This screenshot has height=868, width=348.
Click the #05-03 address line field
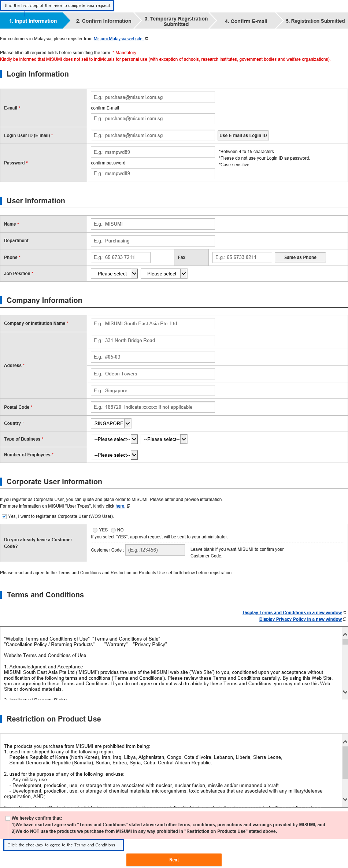point(153,357)
